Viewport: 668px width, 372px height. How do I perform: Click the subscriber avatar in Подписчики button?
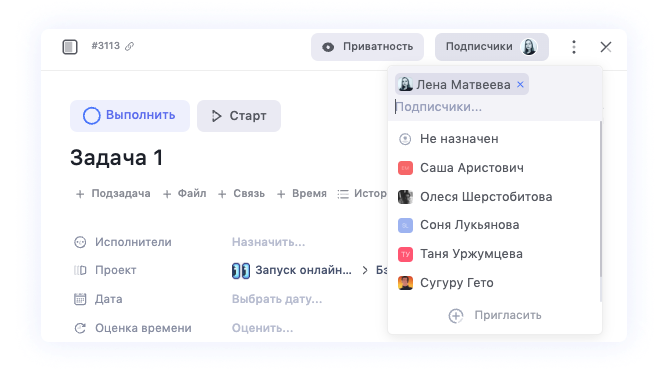pos(529,47)
